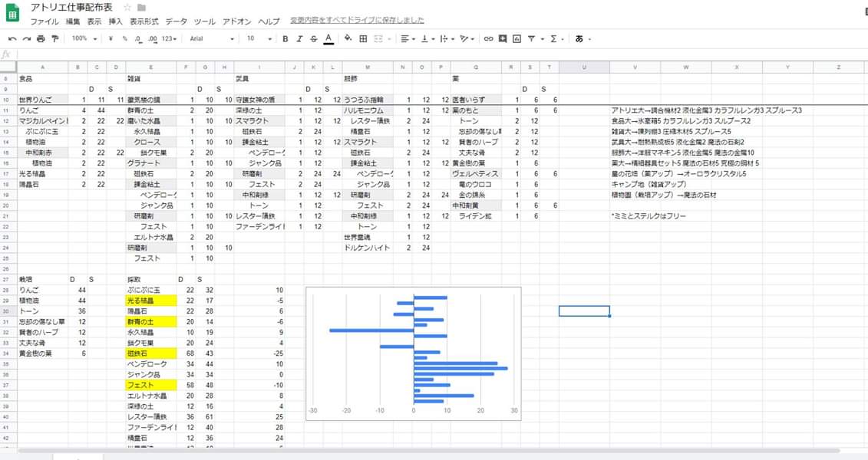Print the spreadsheet

41,38
